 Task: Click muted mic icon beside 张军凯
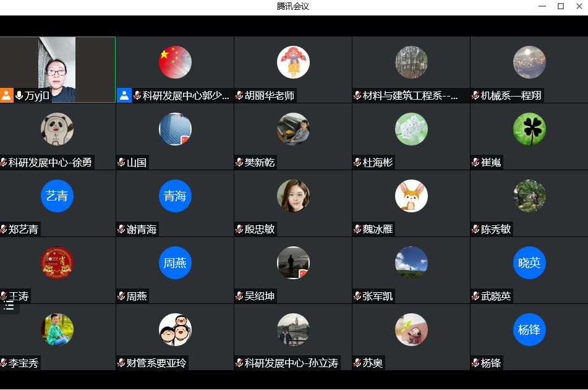pos(357,296)
